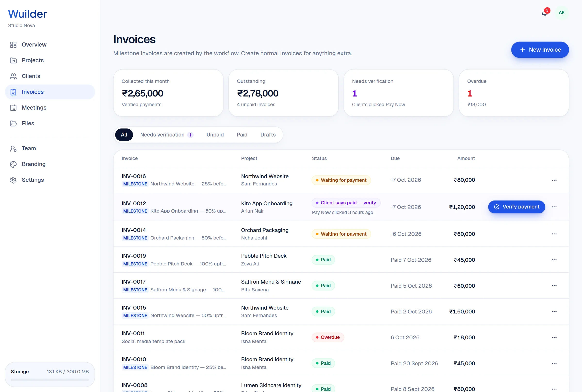Click Orchard Packaging project name

[x=265, y=230]
